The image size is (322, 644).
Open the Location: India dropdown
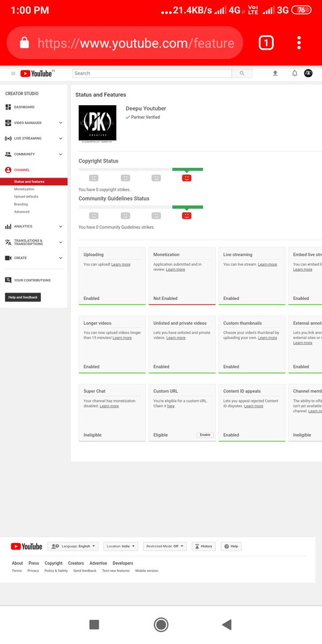point(121,546)
